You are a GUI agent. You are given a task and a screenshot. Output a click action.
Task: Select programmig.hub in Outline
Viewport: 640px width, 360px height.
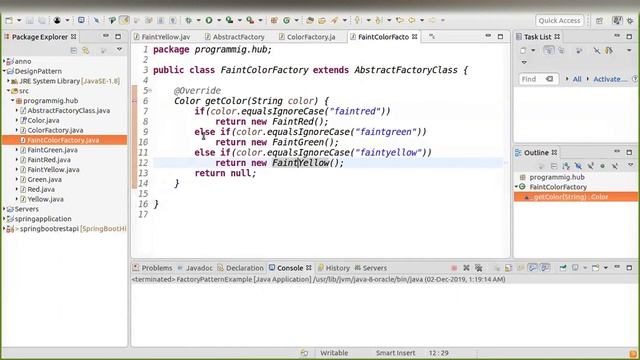pyautogui.click(x=557, y=177)
